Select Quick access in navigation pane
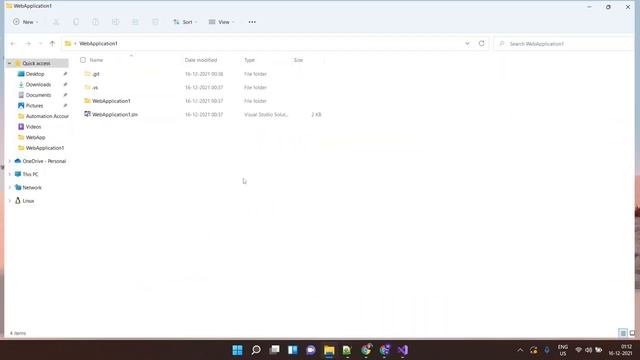640x360 pixels. tap(36, 63)
